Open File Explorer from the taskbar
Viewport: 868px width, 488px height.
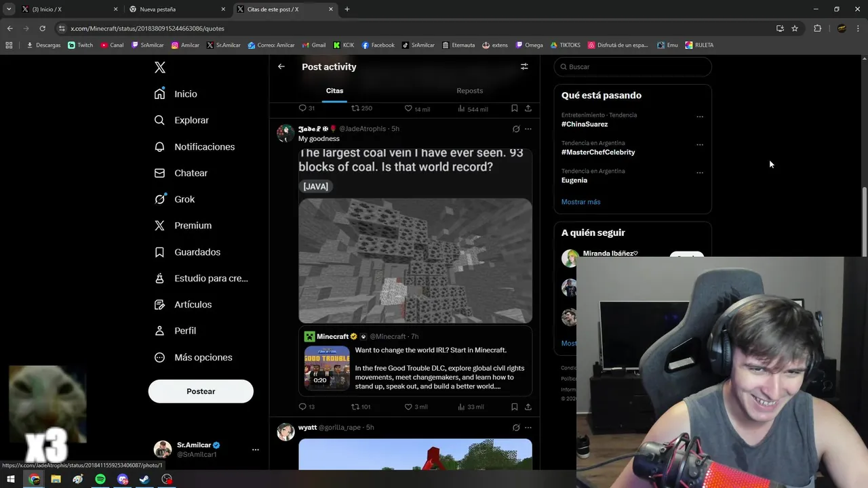(x=56, y=479)
